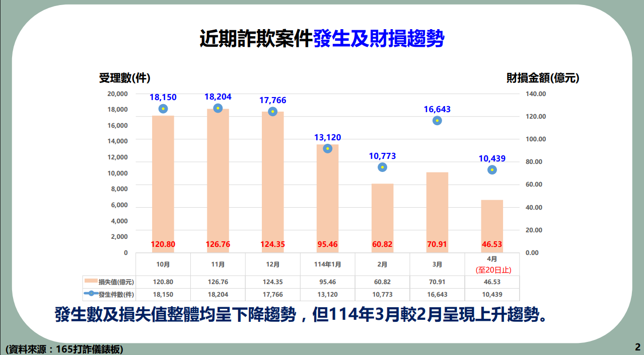Select the blue marker showing 17,766 for 12月
This screenshot has height=355, width=644.
(x=272, y=112)
